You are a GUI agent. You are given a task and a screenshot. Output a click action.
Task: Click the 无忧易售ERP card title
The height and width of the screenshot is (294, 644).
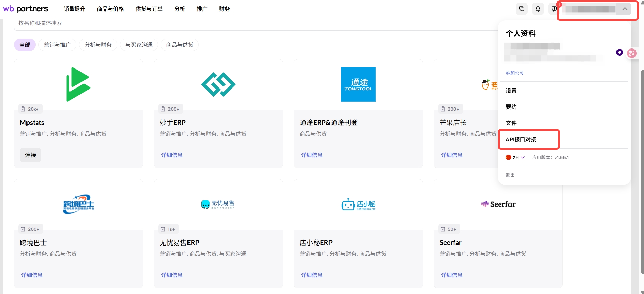180,243
